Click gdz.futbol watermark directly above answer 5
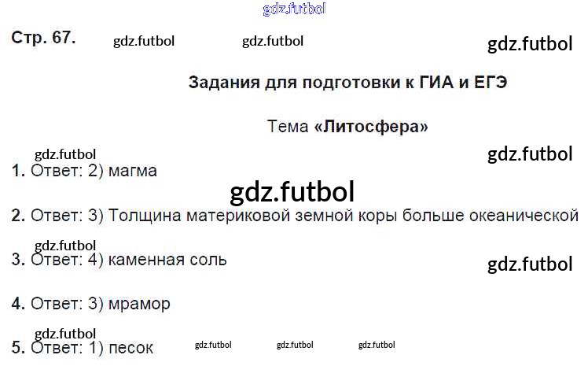Image resolution: width=588 pixels, height=366 pixels. coord(65,334)
